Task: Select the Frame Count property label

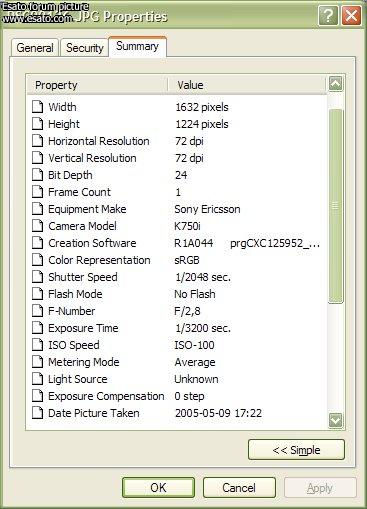Action: coord(79,192)
